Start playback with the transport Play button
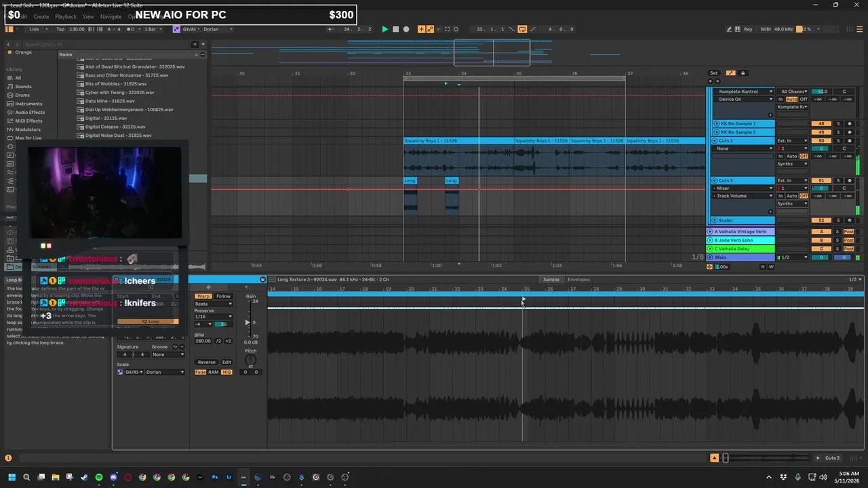This screenshot has width=868, height=488. coord(385,29)
